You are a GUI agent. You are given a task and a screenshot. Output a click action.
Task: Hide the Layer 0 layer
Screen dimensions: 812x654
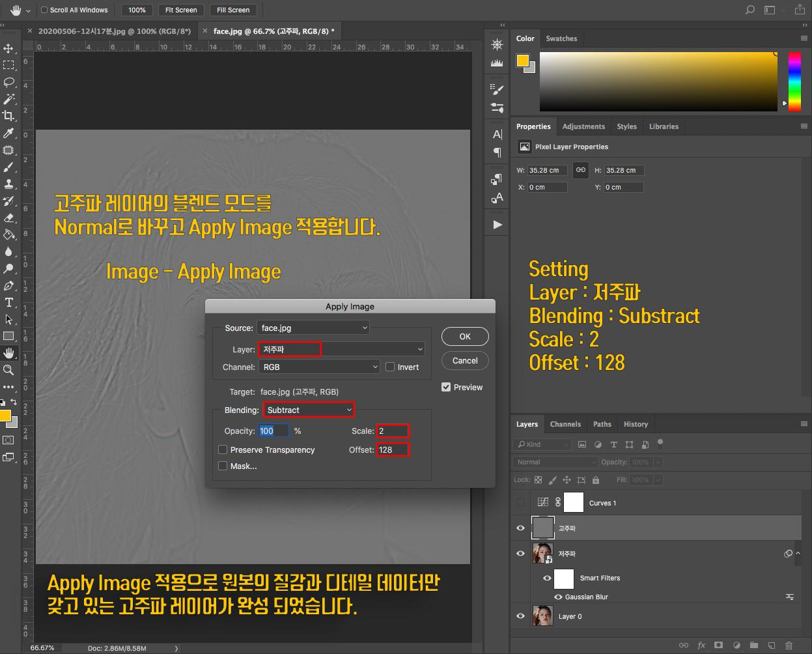pyautogui.click(x=520, y=616)
